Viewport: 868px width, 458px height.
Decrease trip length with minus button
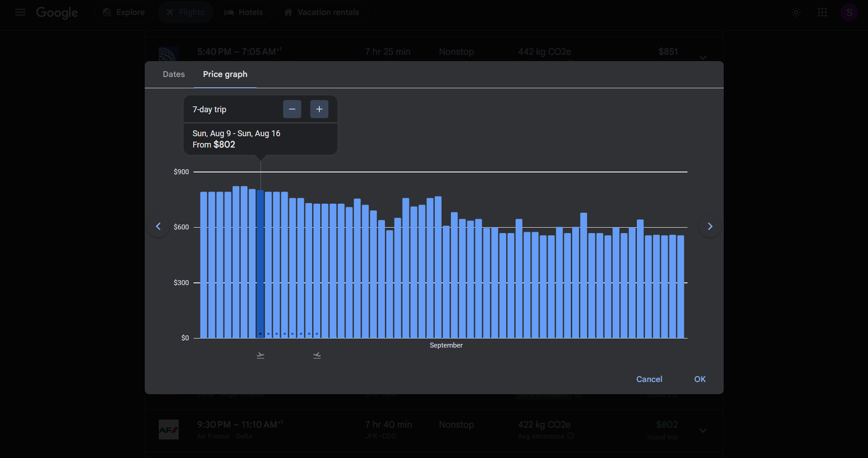click(292, 109)
